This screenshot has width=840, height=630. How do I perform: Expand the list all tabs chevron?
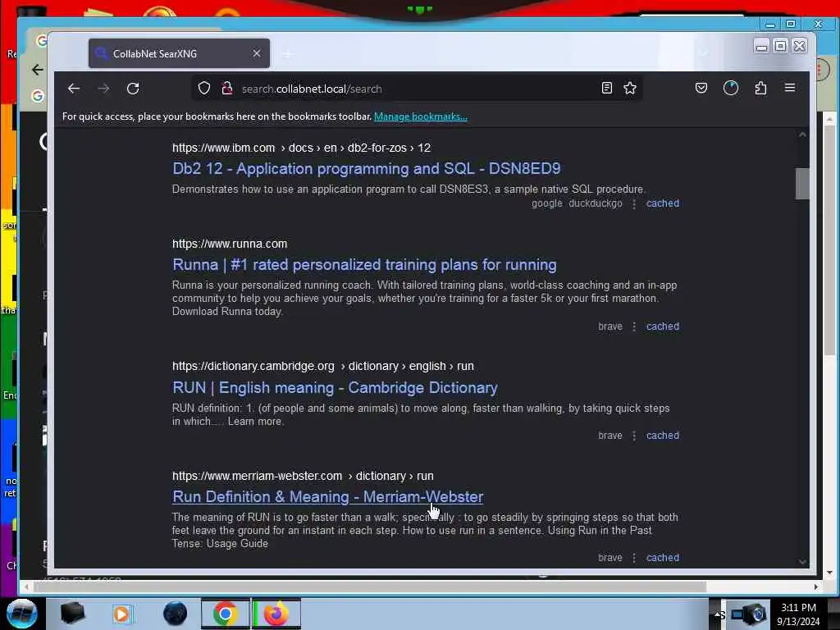click(x=703, y=52)
